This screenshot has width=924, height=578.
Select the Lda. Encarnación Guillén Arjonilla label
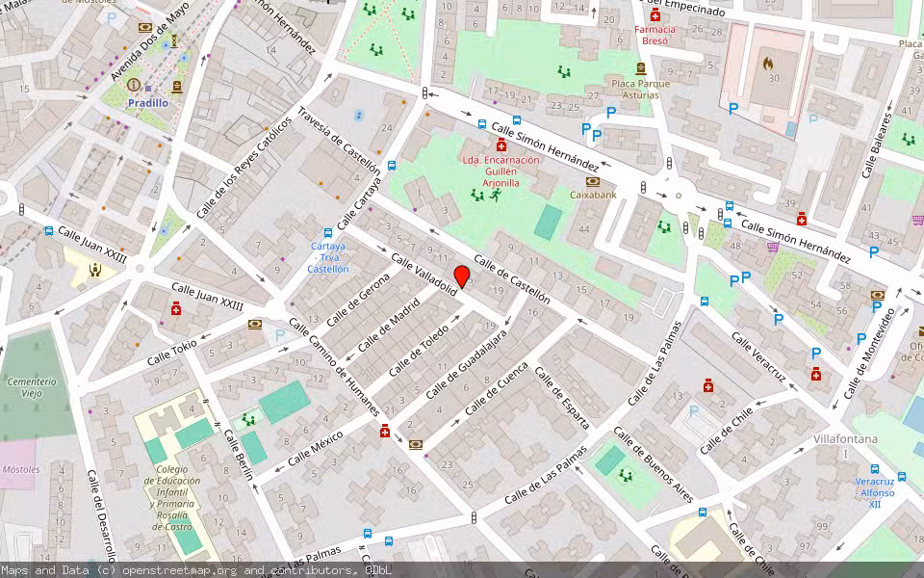click(x=501, y=171)
